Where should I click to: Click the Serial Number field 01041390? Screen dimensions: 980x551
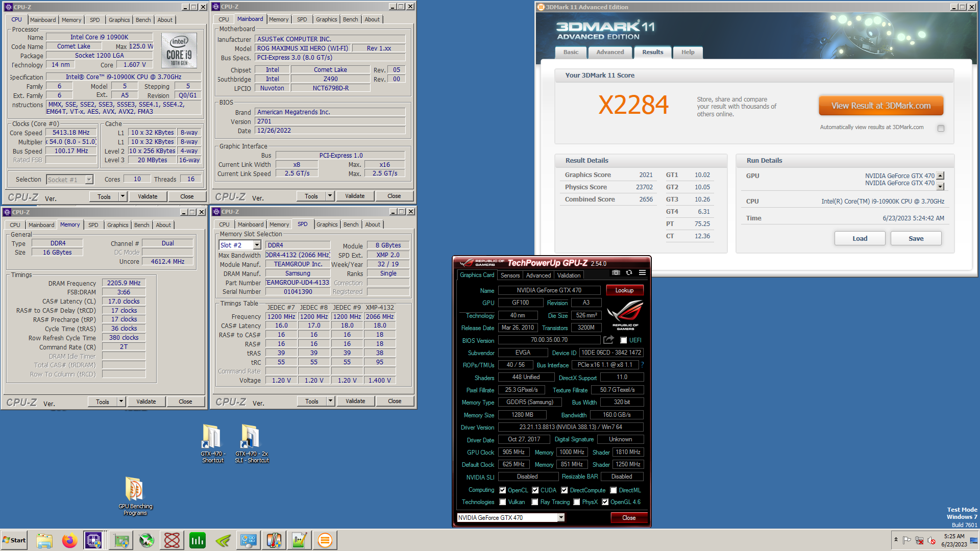point(298,292)
